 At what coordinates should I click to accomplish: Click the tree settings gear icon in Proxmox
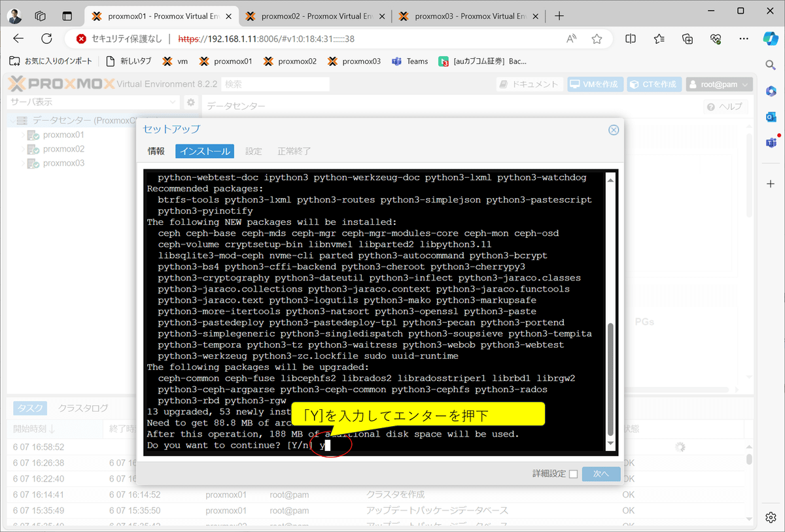[190, 102]
